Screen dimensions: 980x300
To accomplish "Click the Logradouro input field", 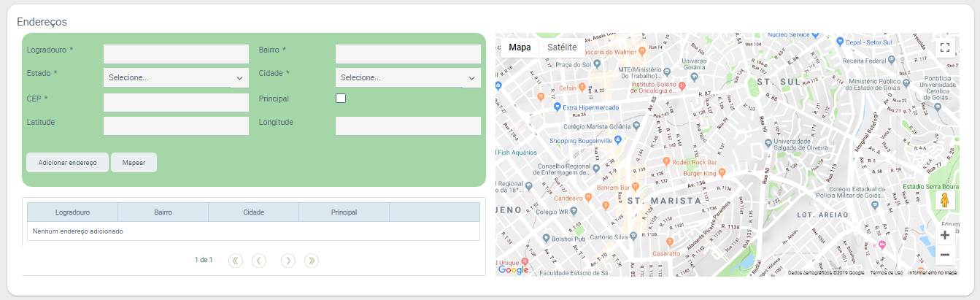I will click(x=176, y=54).
